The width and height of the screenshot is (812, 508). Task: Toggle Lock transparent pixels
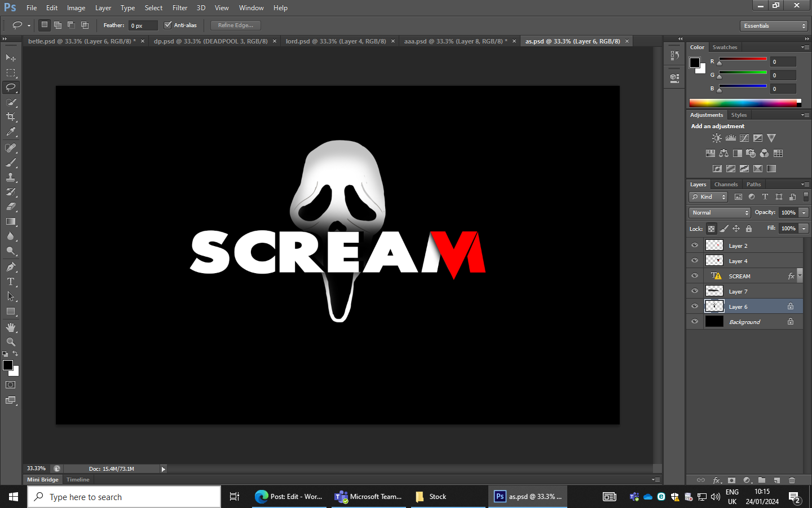[x=711, y=229]
